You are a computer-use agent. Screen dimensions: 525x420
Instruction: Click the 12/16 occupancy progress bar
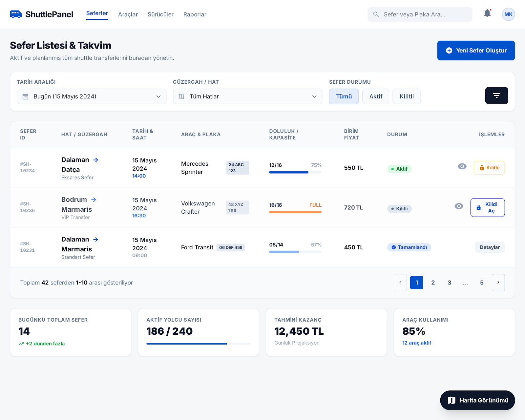pyautogui.click(x=295, y=172)
